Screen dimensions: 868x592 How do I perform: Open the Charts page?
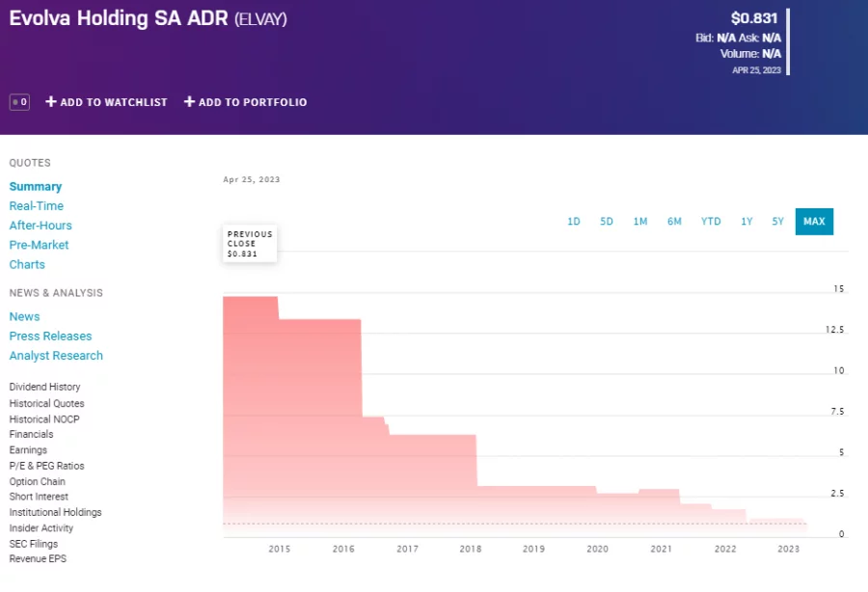[27, 264]
